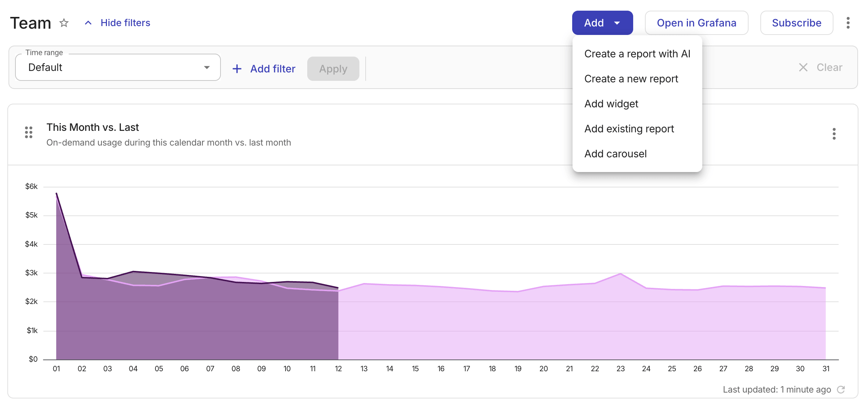Click the $0 y-axis label
868x408 pixels.
[33, 359]
